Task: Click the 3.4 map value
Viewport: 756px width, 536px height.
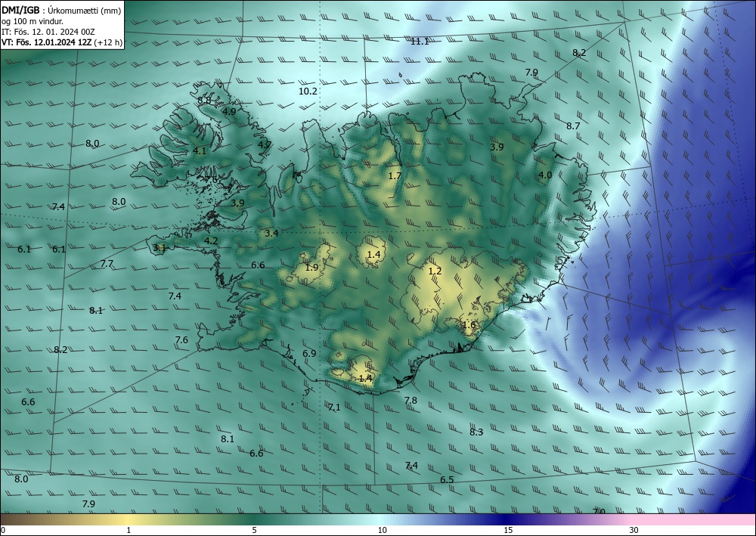Action: click(x=271, y=234)
